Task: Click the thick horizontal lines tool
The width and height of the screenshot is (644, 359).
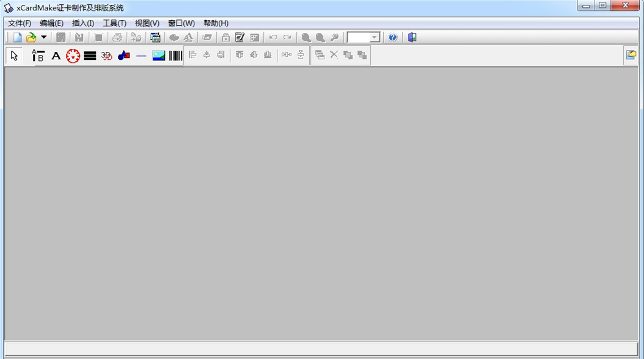Action: 90,56
